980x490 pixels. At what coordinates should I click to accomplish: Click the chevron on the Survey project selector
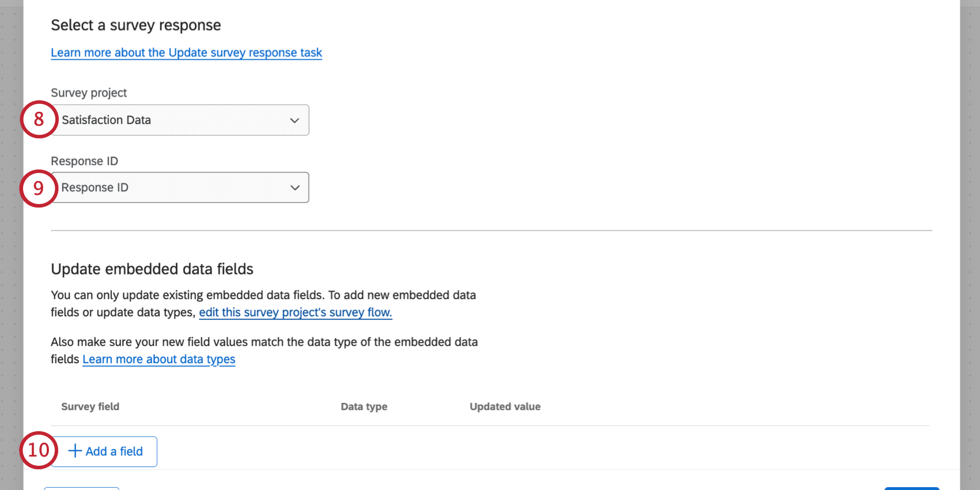click(295, 120)
